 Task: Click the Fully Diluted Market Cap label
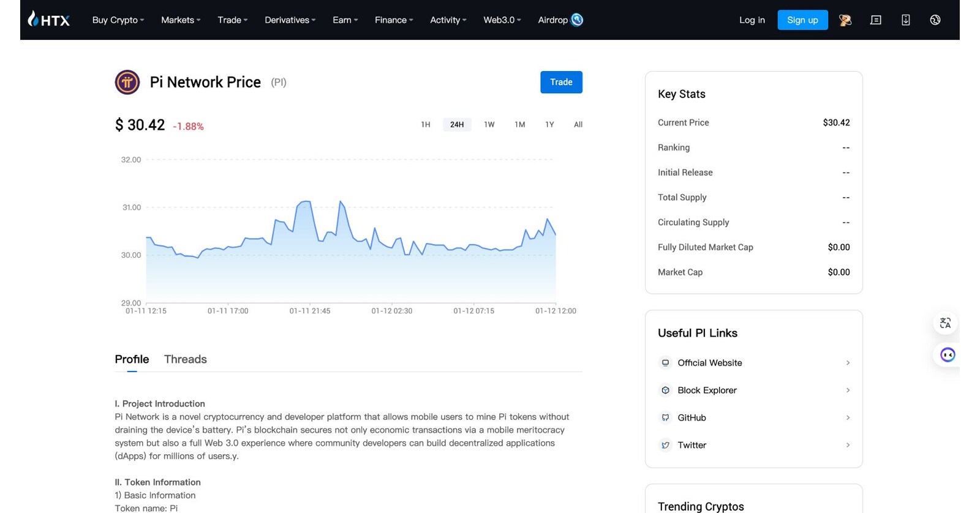[706, 247]
